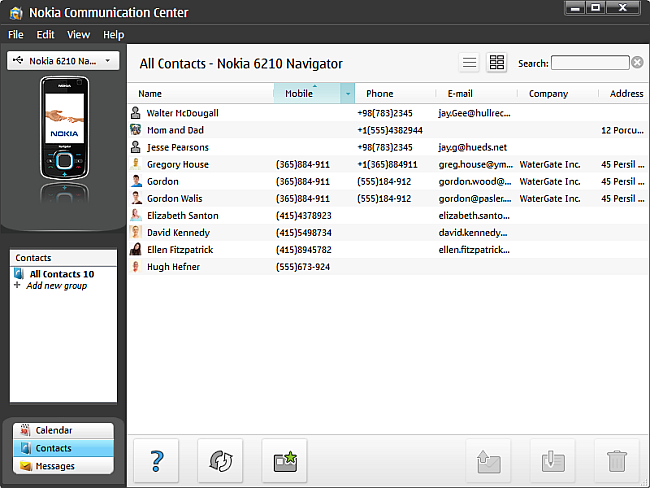Select the Gregory House name
This screenshot has width=650, height=488.
tap(178, 165)
